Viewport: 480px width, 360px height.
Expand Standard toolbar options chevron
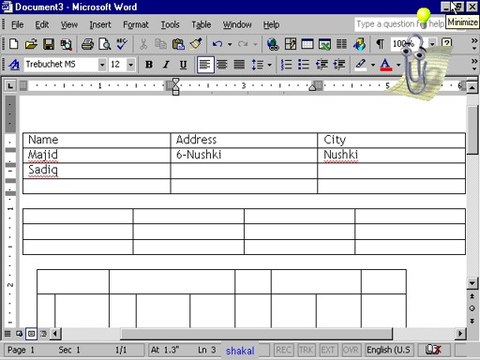pyautogui.click(x=474, y=44)
